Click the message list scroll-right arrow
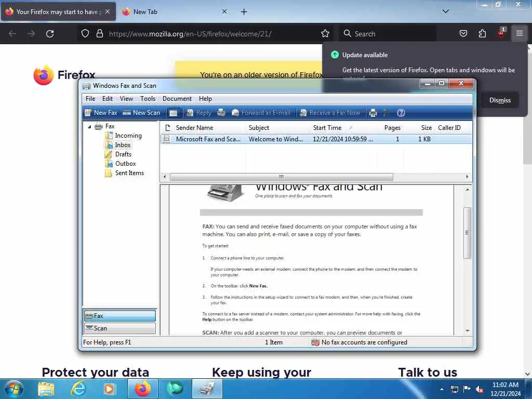This screenshot has width=532, height=399. 467,177
